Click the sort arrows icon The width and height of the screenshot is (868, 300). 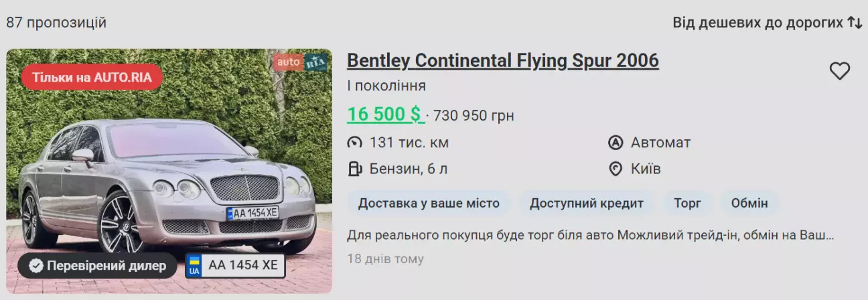[x=855, y=23]
